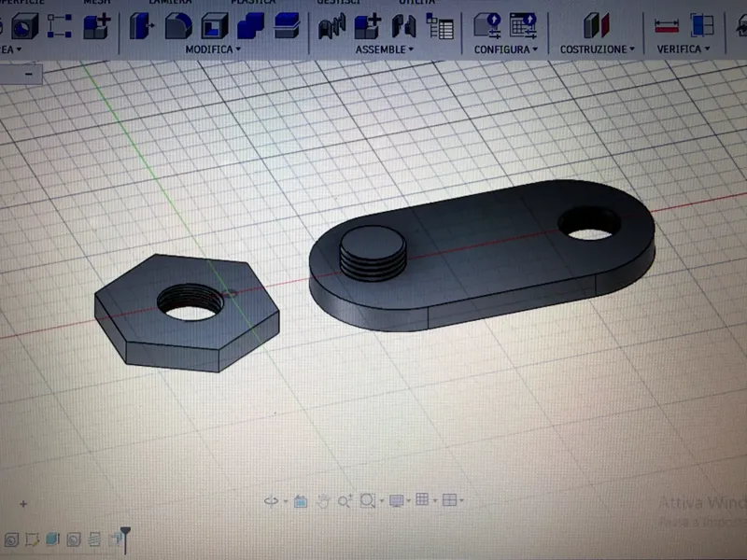Activate the Pan hand tool

tap(323, 501)
